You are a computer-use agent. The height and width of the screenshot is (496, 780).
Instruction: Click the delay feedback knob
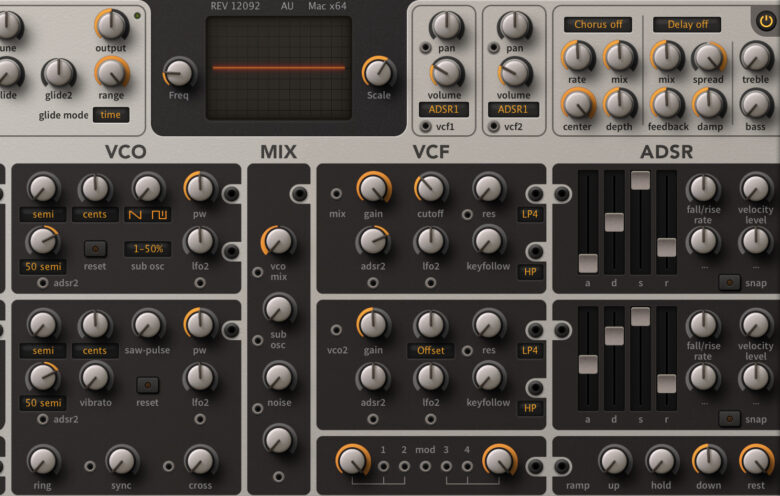667,104
